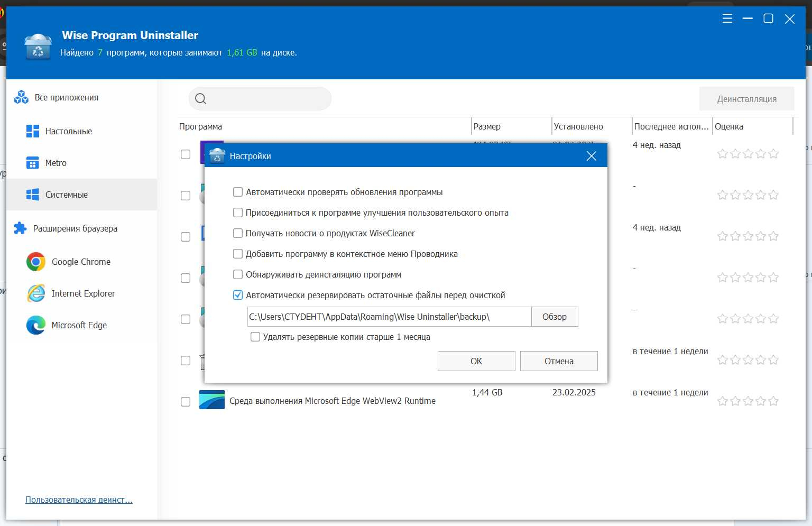Viewport: 812px width, 526px height.
Task: Click the Metro category icon
Action: (33, 163)
